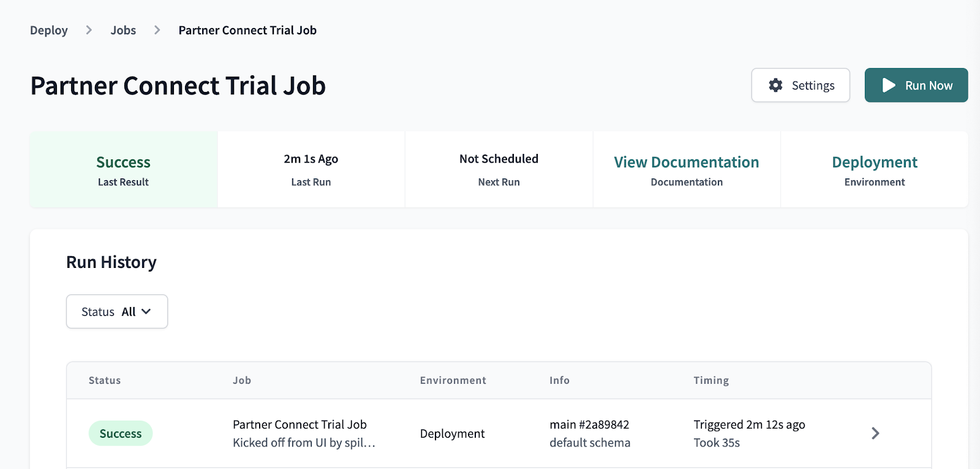Click the Settings gear icon

[x=775, y=85]
